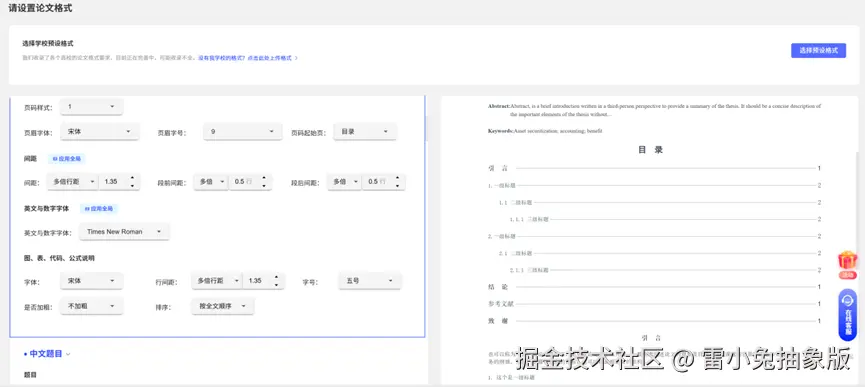Open the 行间距 type dropdown 多倍行距

tap(217, 281)
